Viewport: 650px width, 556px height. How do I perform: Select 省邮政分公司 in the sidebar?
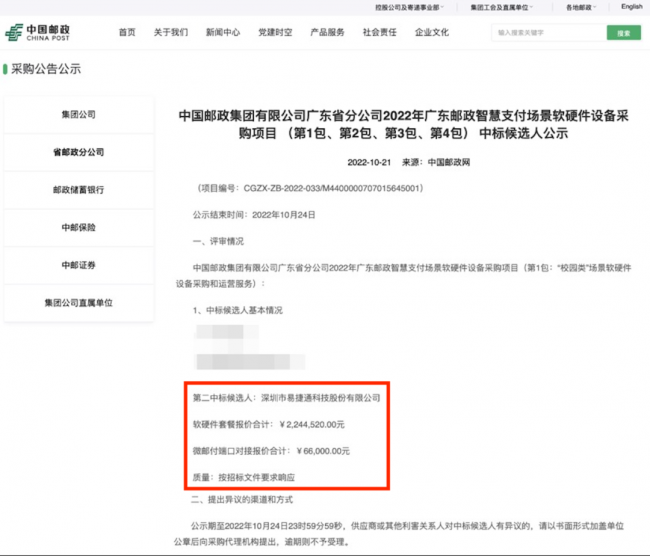pos(79,152)
